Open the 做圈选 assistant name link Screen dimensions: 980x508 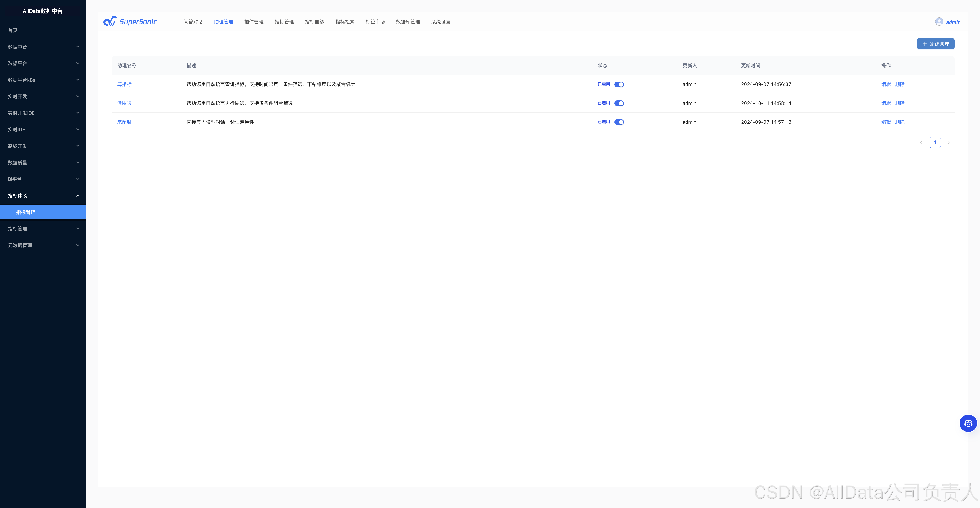coord(124,103)
